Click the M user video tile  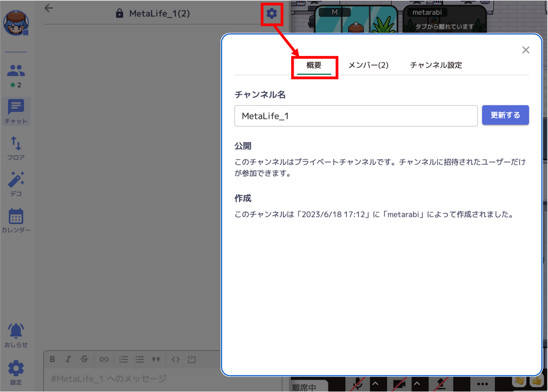point(357,20)
